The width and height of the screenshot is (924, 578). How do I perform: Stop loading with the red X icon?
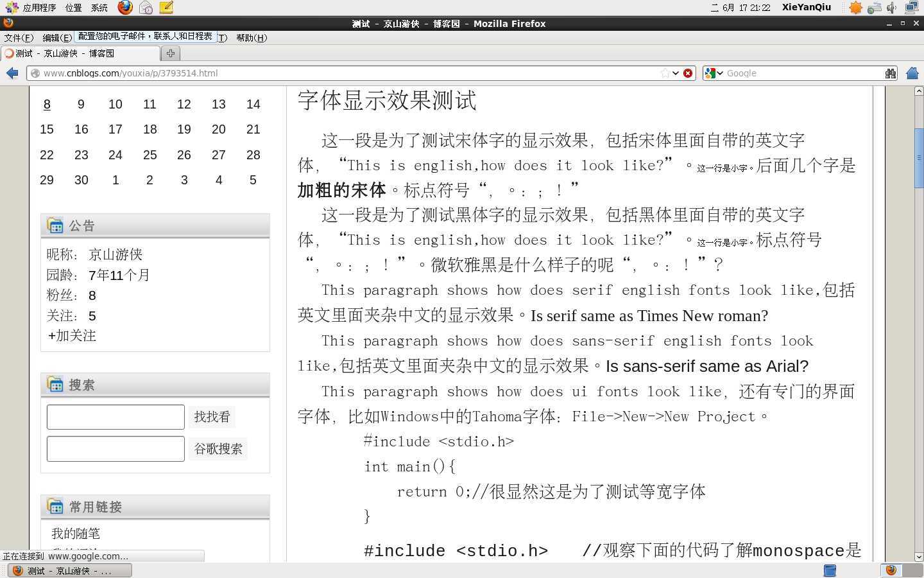[688, 73]
